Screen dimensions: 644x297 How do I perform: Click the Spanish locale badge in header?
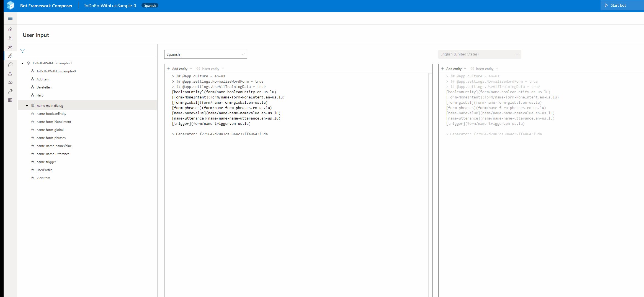click(150, 6)
